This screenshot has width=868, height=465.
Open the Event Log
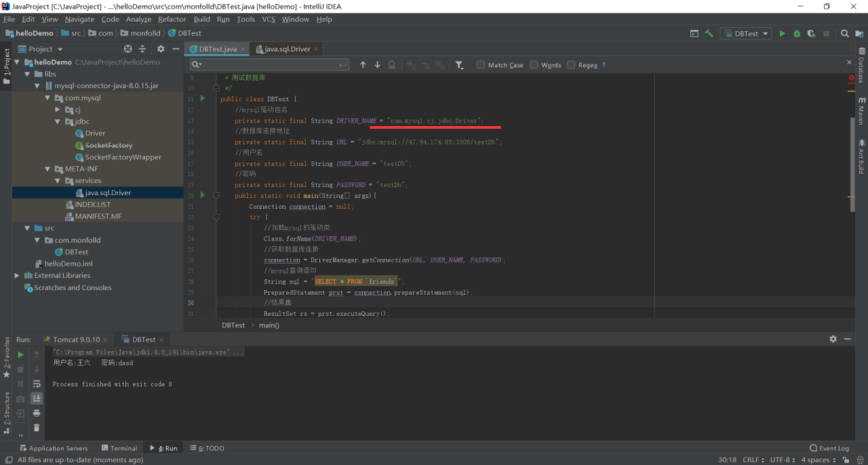[x=829, y=448]
